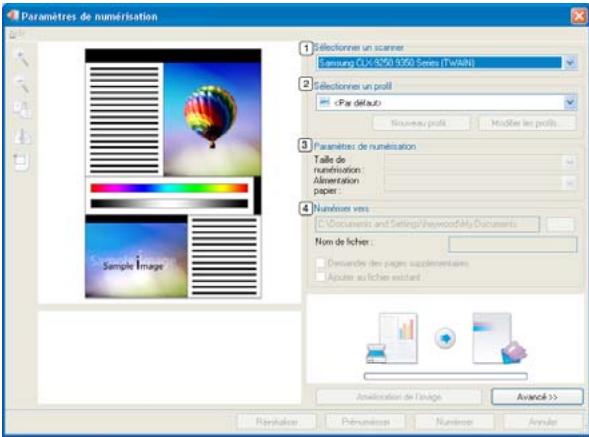Click the browse button beside destination path
This screenshot has height=437, width=589.
point(560,224)
